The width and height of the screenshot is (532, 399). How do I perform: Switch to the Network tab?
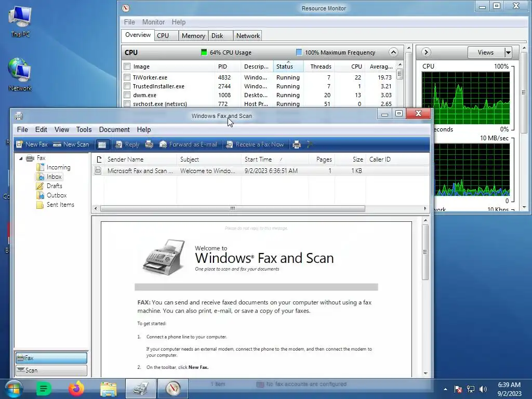[x=248, y=36]
